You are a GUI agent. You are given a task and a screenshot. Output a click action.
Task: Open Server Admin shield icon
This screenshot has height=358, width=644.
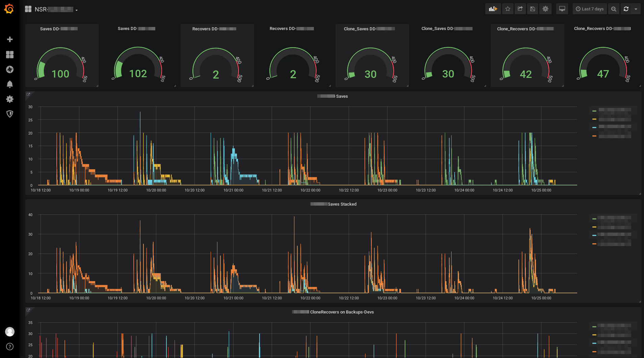[10, 114]
